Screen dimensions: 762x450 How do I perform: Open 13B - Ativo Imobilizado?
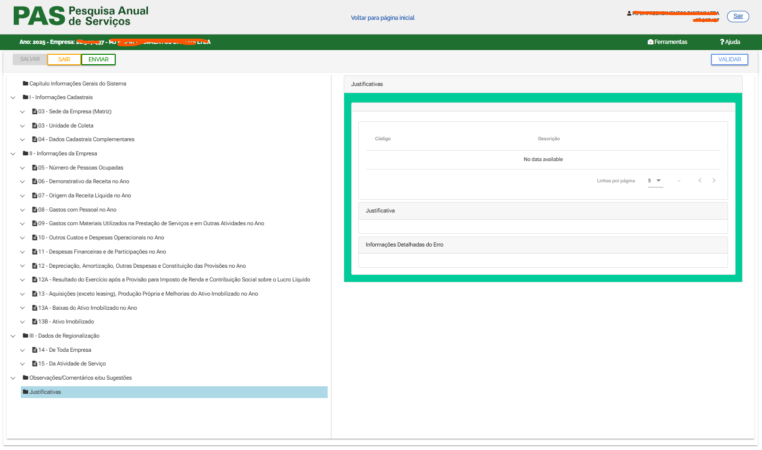pos(66,322)
